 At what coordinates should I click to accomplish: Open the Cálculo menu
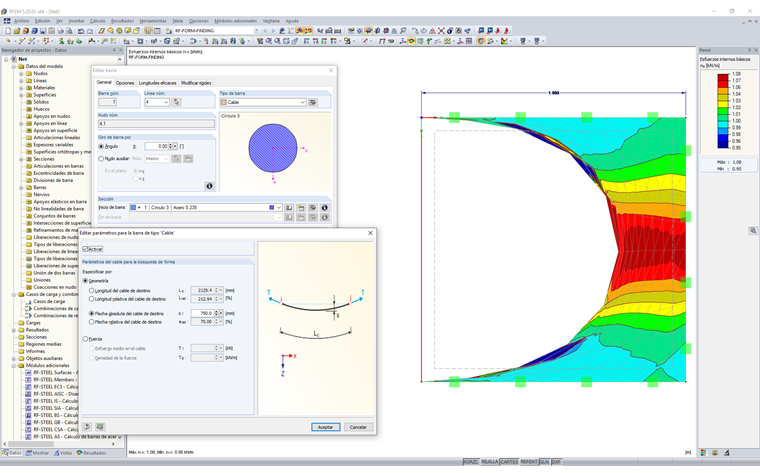[x=97, y=21]
